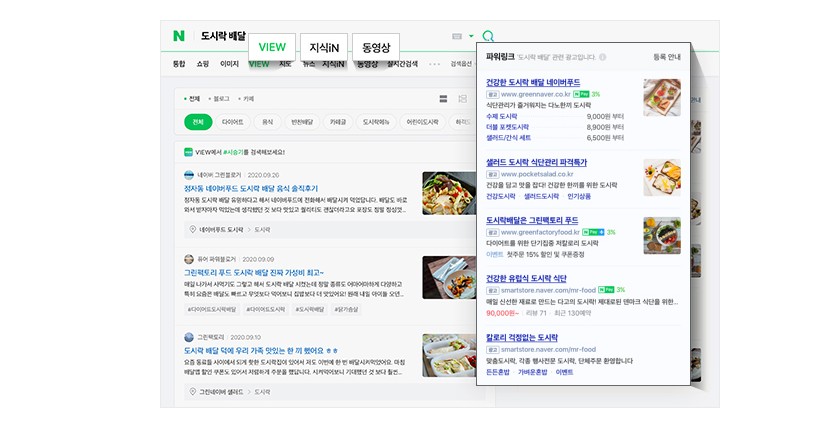This screenshot has width=827, height=424.
Task: Click the 90,000원~ price text
Action: [502, 313]
